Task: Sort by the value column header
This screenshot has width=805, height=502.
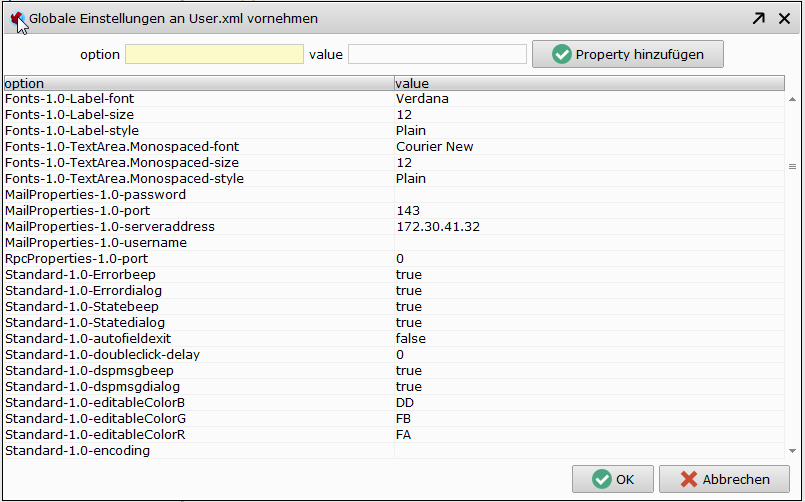Action: pos(589,83)
